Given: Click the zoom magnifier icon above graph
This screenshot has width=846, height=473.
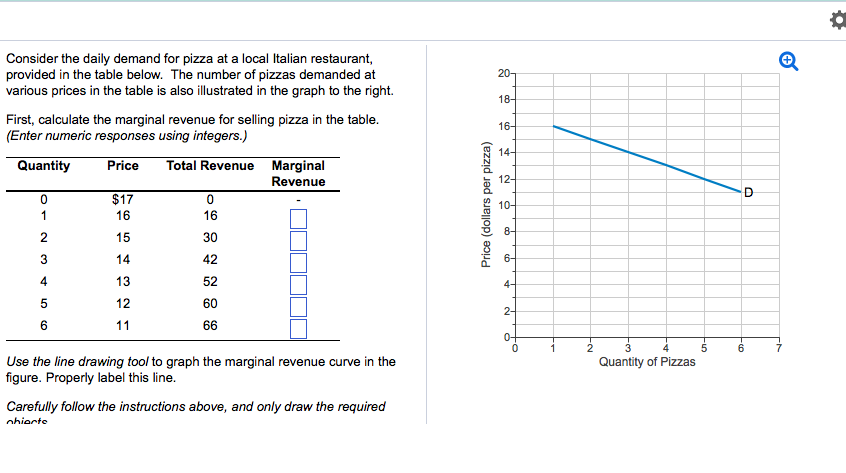Looking at the screenshot, I should 789,61.
